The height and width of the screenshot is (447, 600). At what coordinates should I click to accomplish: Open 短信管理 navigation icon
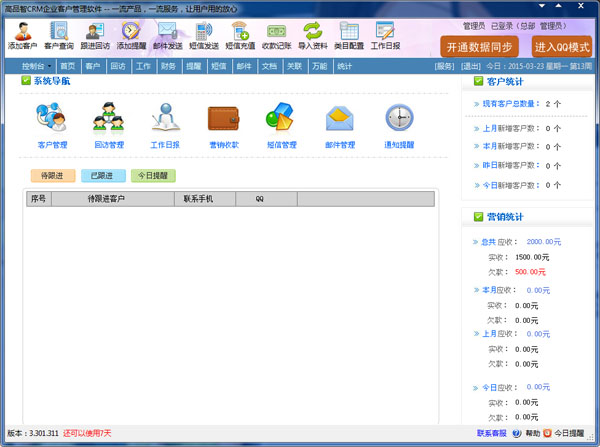pyautogui.click(x=281, y=126)
